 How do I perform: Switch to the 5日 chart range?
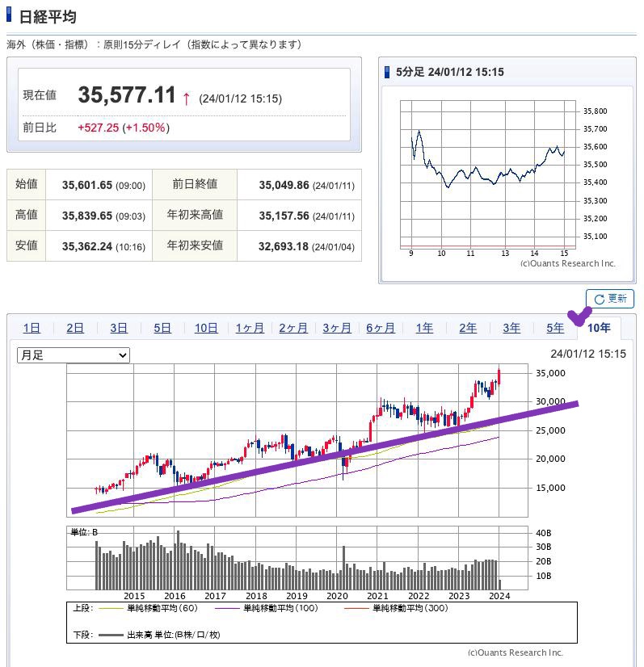(x=162, y=328)
